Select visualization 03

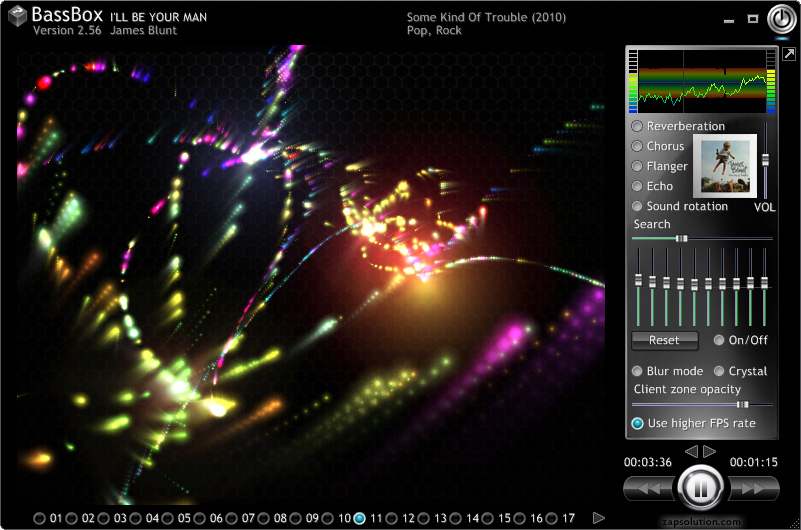point(103,518)
